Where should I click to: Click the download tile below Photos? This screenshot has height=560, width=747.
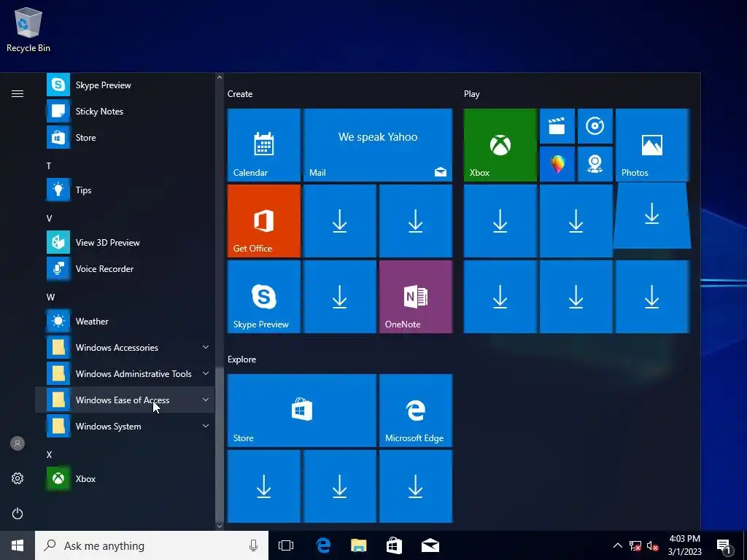[x=652, y=216]
